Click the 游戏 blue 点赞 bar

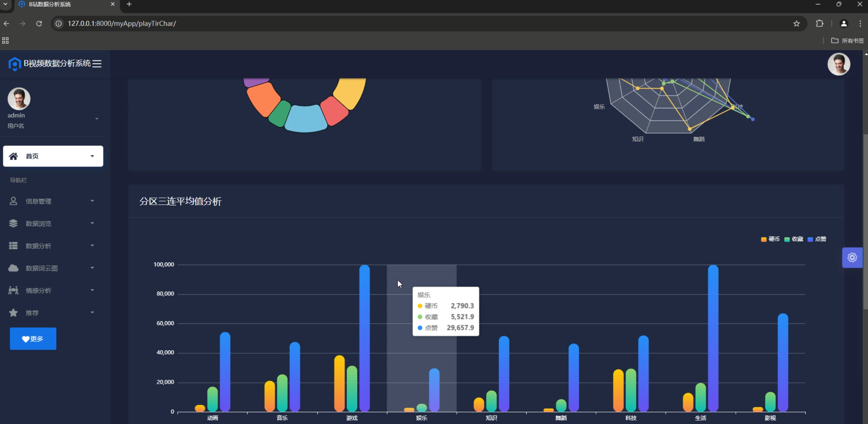pos(364,338)
